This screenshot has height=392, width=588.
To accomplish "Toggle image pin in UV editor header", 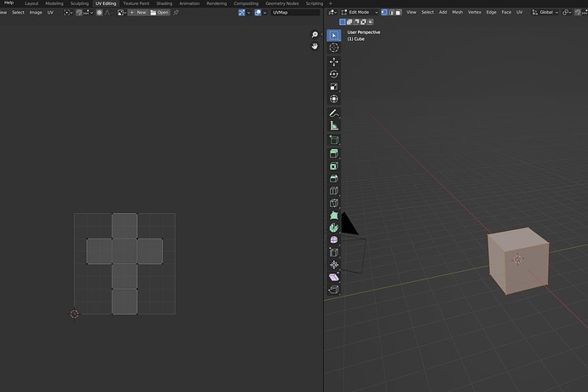I will (x=176, y=13).
